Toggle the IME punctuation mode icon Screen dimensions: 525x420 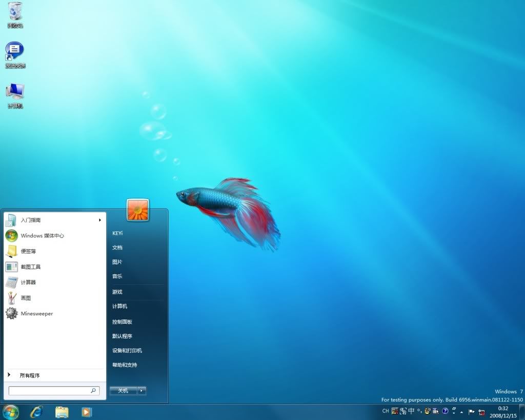coord(419,411)
